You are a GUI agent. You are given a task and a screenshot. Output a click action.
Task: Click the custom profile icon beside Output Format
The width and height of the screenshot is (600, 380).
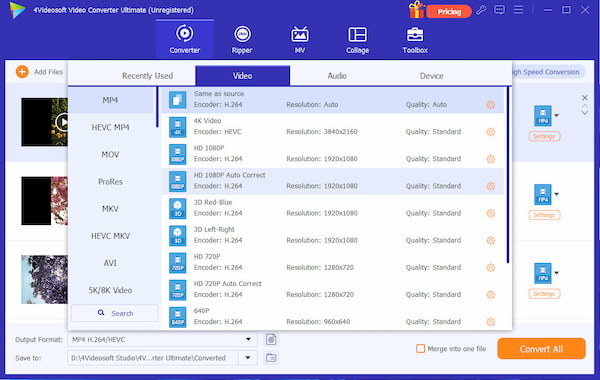pos(271,339)
